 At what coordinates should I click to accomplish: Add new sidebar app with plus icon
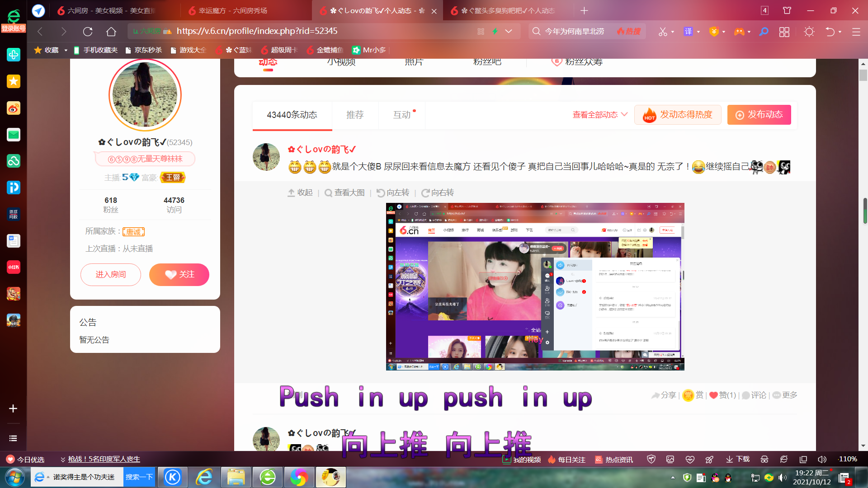coord(13,408)
